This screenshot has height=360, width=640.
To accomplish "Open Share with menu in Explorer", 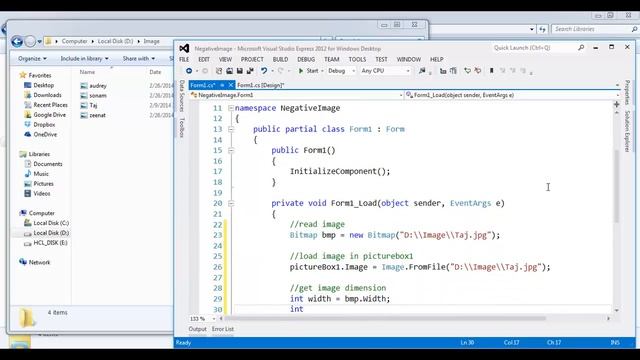I will 139,59.
